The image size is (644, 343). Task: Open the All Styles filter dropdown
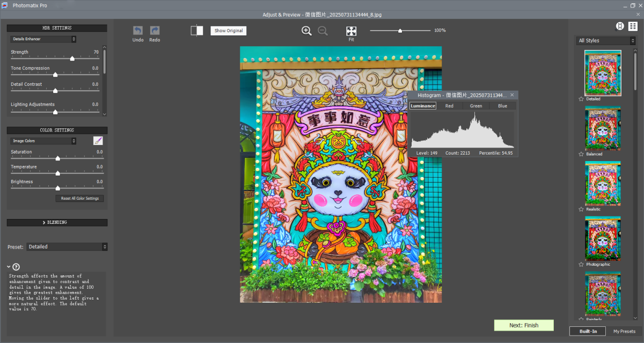pyautogui.click(x=606, y=41)
